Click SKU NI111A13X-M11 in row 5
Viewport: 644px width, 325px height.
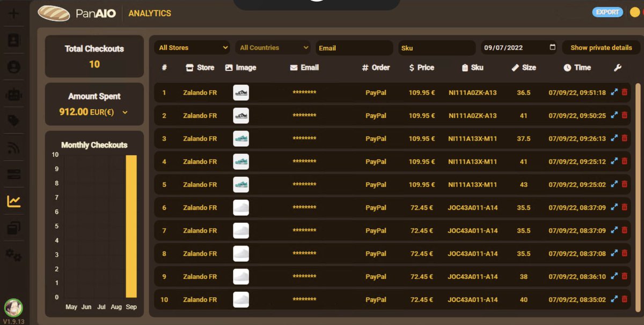click(x=473, y=185)
